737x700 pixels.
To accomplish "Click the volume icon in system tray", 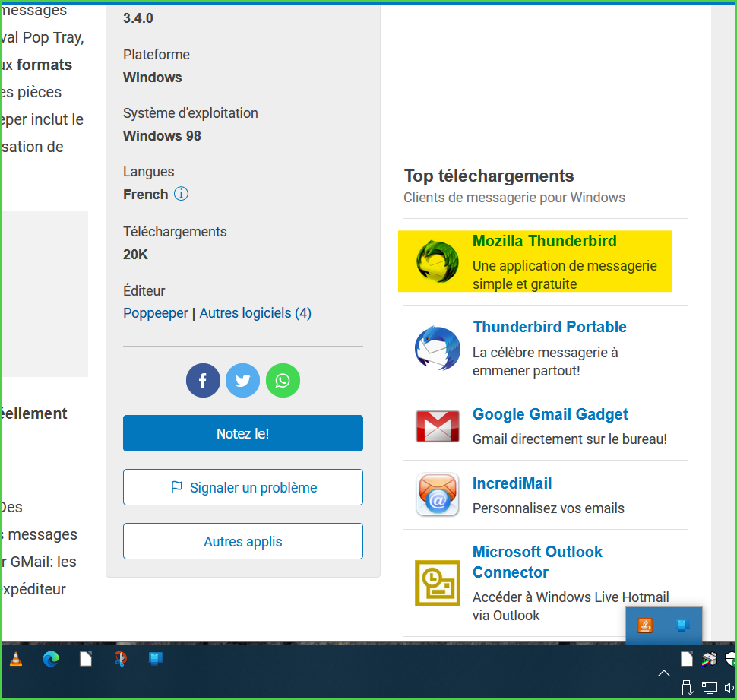I will click(729, 688).
